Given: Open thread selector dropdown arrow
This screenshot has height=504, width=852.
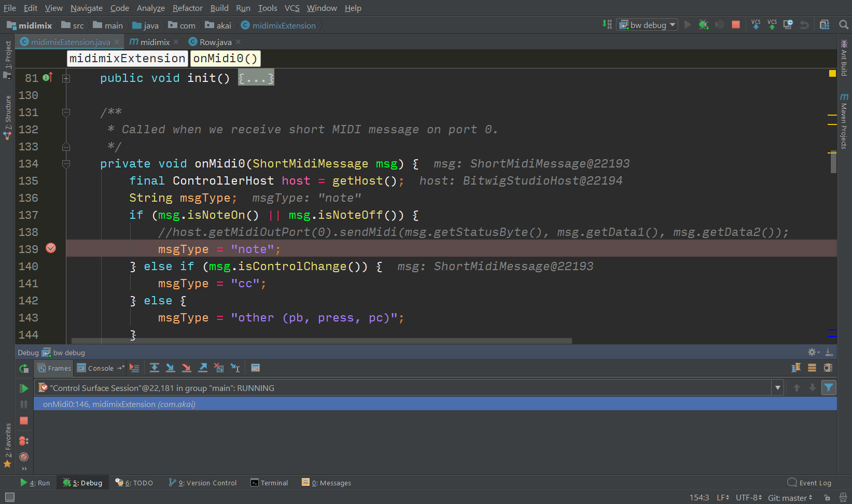Looking at the screenshot, I should click(x=777, y=388).
